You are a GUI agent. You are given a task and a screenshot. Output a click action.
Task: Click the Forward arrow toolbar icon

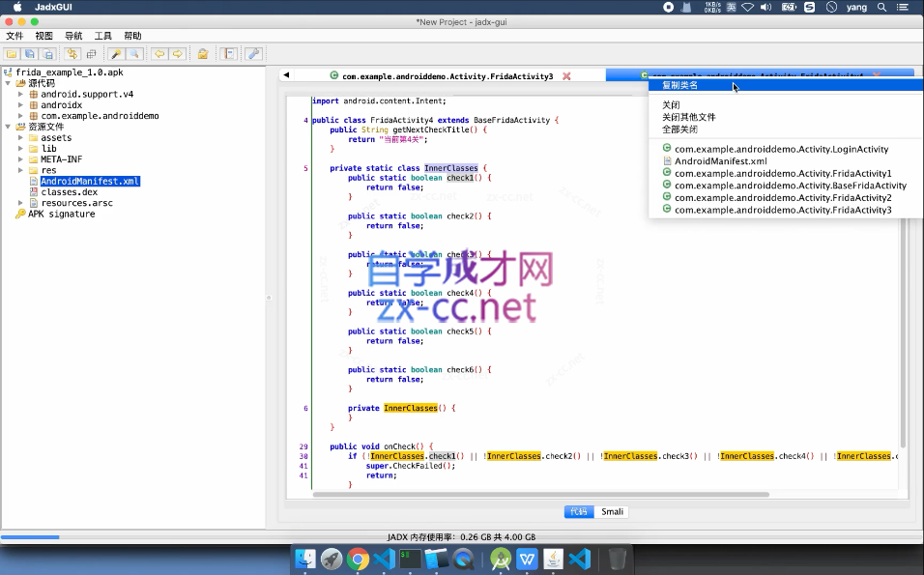pos(178,54)
